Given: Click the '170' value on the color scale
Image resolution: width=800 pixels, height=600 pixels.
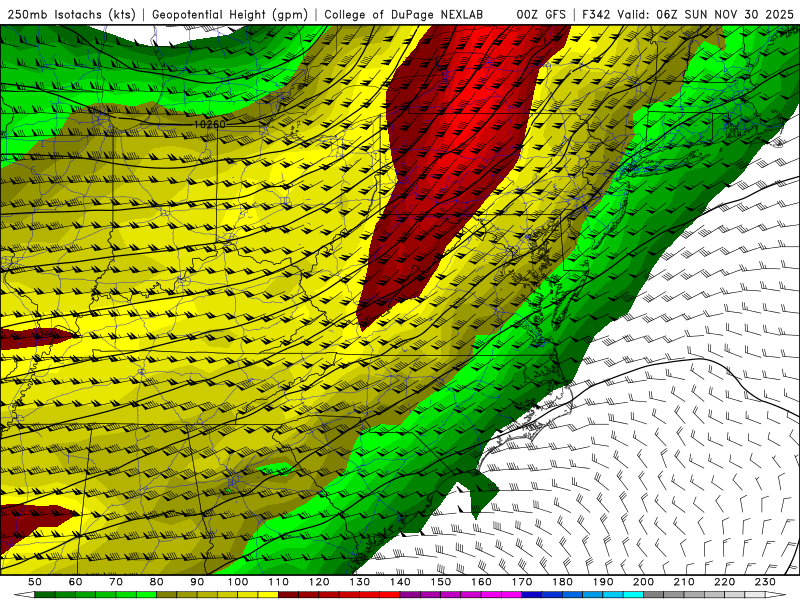Looking at the screenshot, I should coord(522,582).
